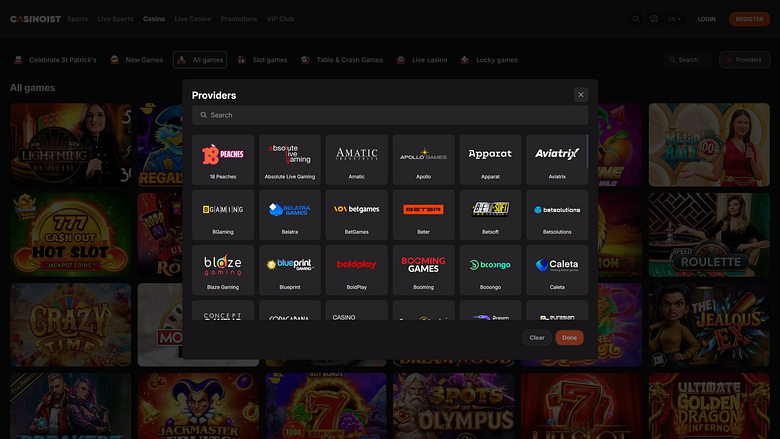Select the BetGames provider tile
Image resolution: width=780 pixels, height=439 pixels.
pyautogui.click(x=357, y=215)
